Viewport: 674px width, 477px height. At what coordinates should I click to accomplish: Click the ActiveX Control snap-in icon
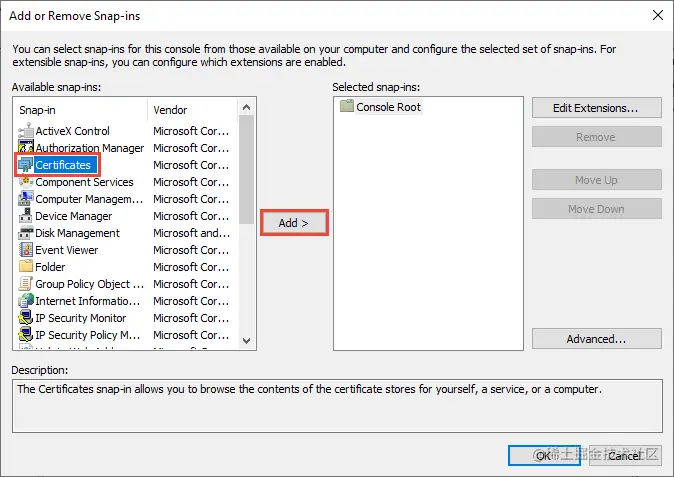click(26, 131)
